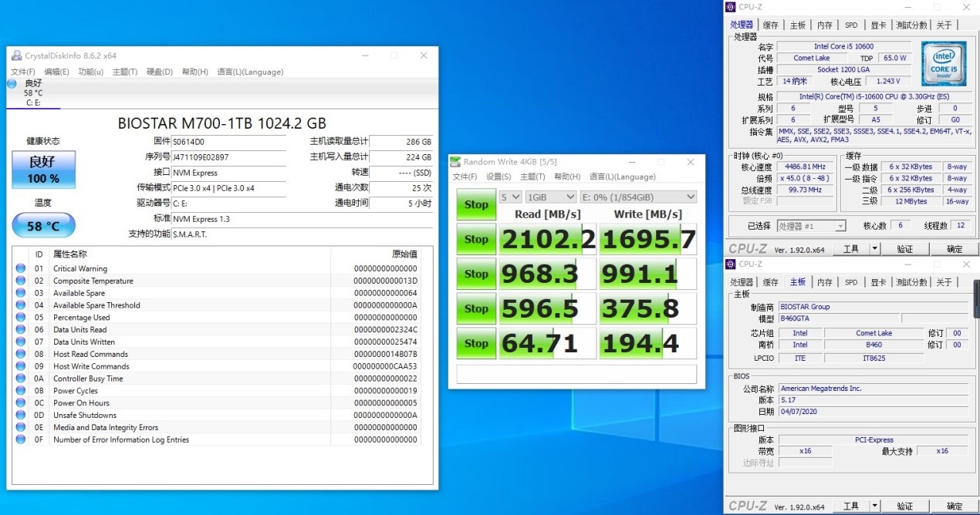Click the serial number J471109E02897
The height and width of the screenshot is (515, 980).
(x=228, y=157)
